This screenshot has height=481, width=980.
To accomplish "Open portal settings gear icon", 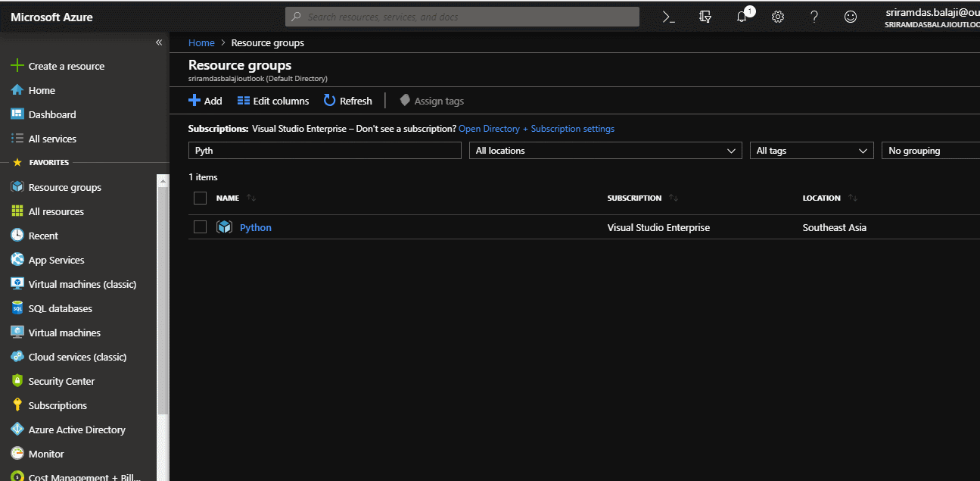I will (x=778, y=17).
